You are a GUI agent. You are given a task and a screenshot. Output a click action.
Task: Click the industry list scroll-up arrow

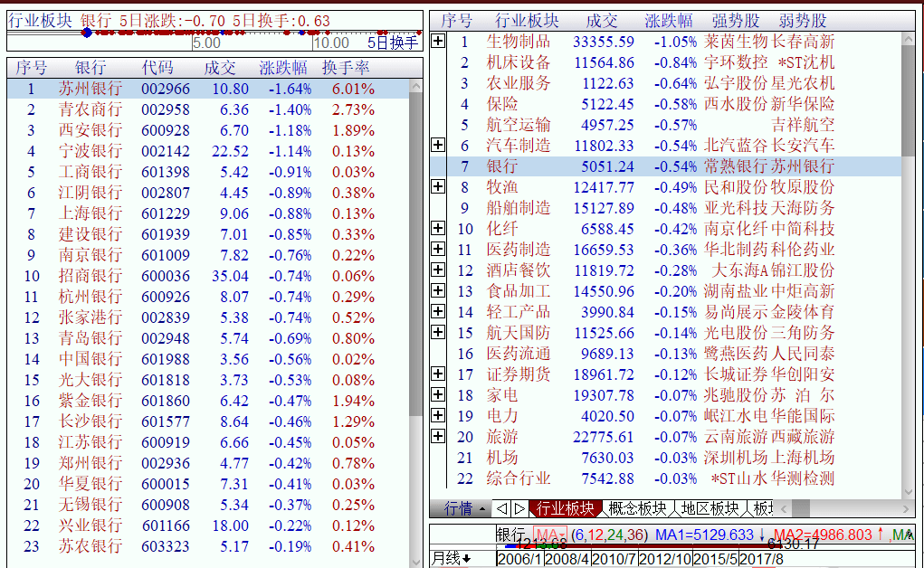(908, 39)
